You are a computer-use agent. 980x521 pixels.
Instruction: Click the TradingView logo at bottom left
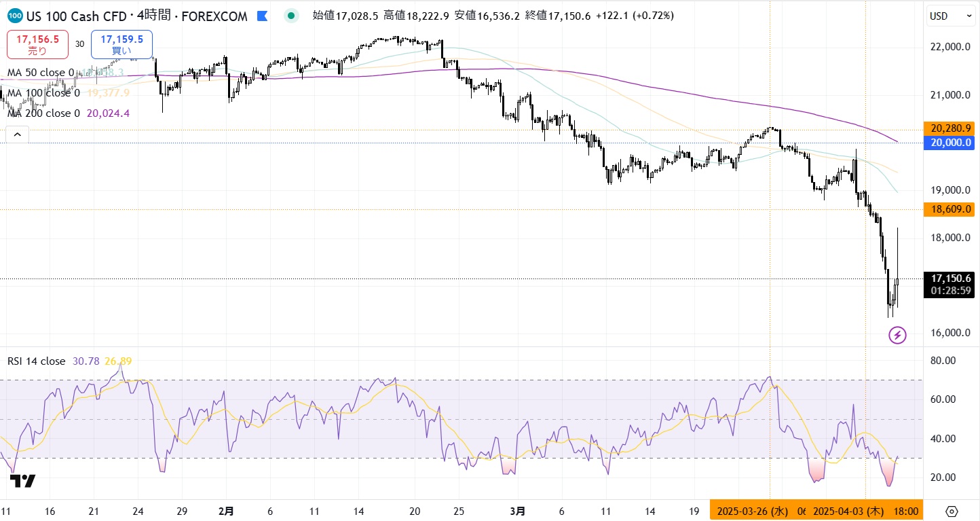point(22,481)
